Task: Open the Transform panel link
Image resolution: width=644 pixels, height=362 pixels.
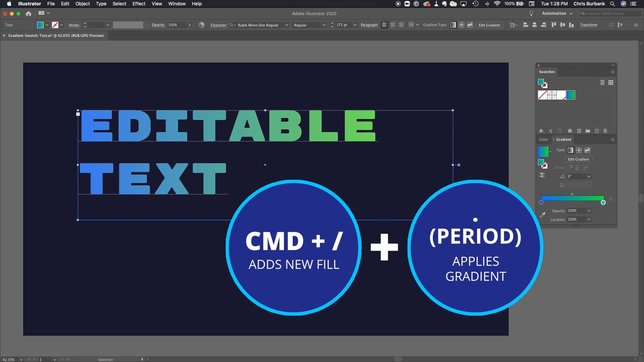Action: tap(588, 25)
